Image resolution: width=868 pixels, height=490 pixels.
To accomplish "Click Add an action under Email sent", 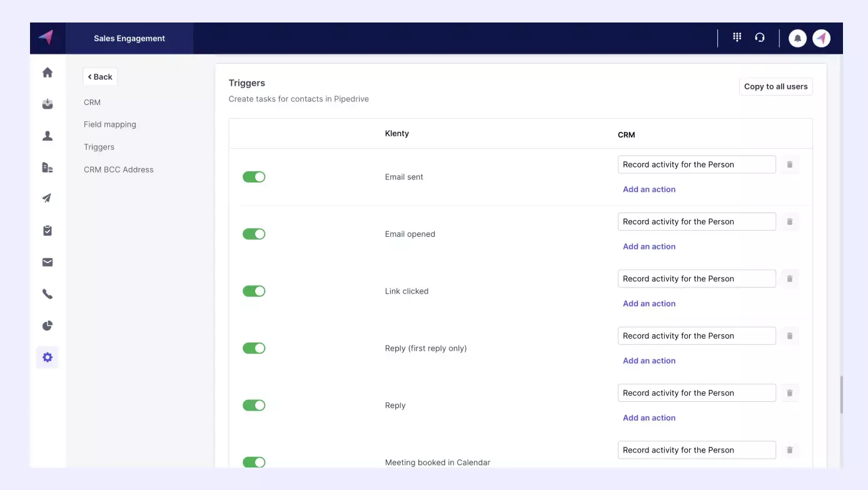I will [x=649, y=189].
